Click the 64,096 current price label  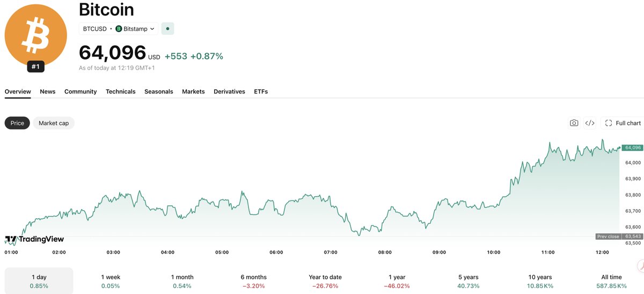coord(633,147)
